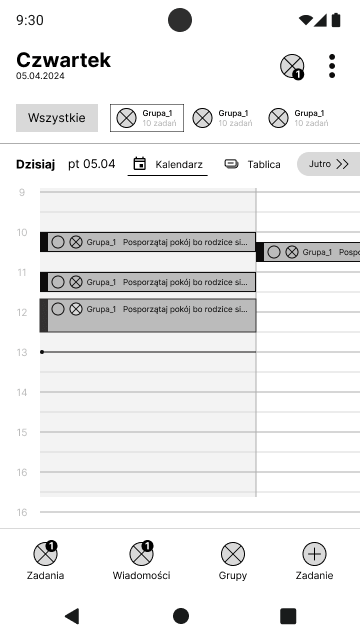The width and height of the screenshot is (360, 640).
Task: Tap the Android recent apps square
Action: [x=288, y=616]
